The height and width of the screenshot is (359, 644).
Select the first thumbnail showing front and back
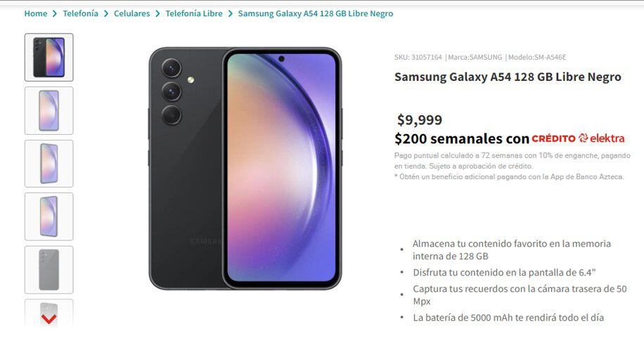coord(49,58)
